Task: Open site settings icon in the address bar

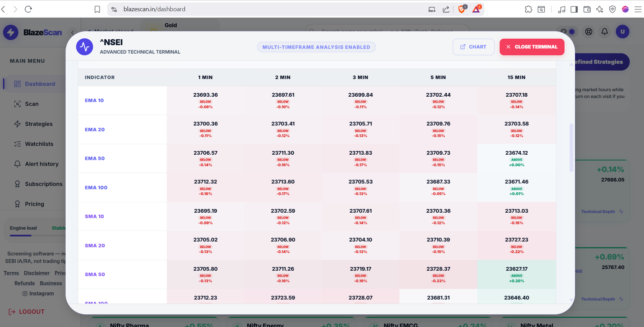Action: 114,9
